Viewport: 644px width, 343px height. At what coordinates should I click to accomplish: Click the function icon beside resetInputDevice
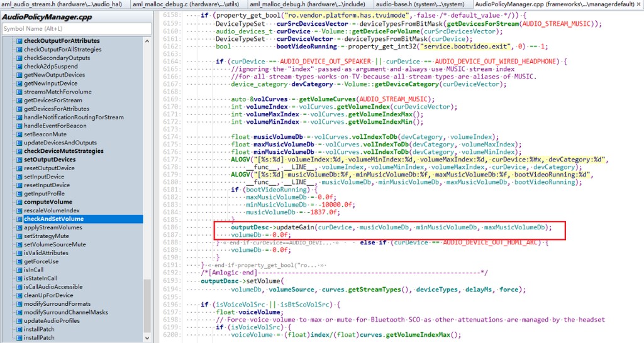(19, 185)
